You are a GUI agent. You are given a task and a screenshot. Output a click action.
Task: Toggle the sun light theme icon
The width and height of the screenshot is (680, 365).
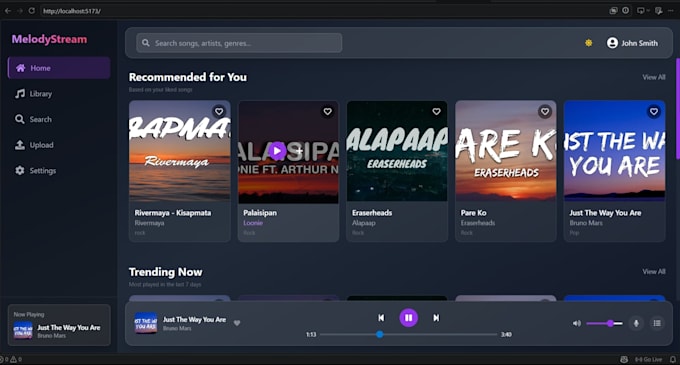pos(588,43)
